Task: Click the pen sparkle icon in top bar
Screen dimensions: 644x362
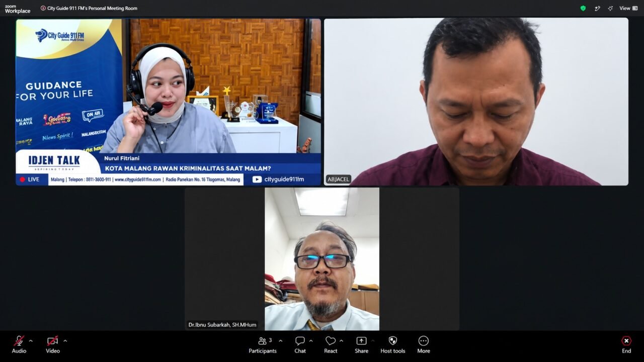Action: pos(597,8)
